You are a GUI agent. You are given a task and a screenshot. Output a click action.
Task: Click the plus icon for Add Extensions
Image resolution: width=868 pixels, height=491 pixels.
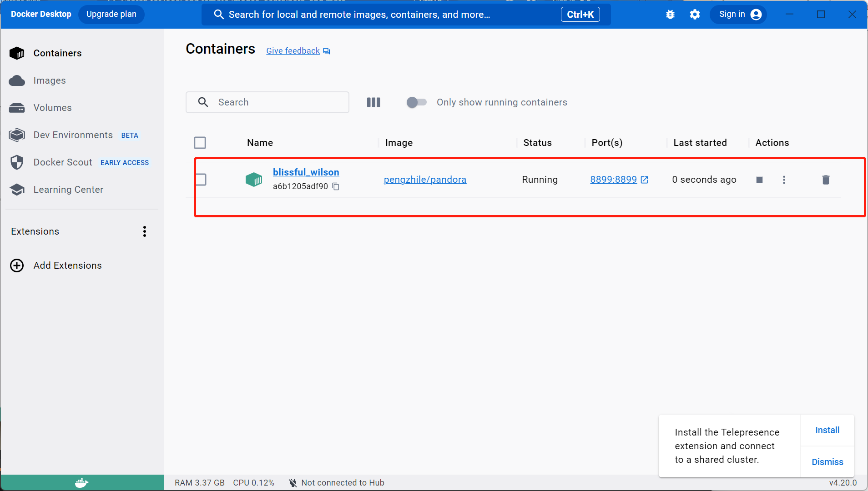click(x=17, y=266)
